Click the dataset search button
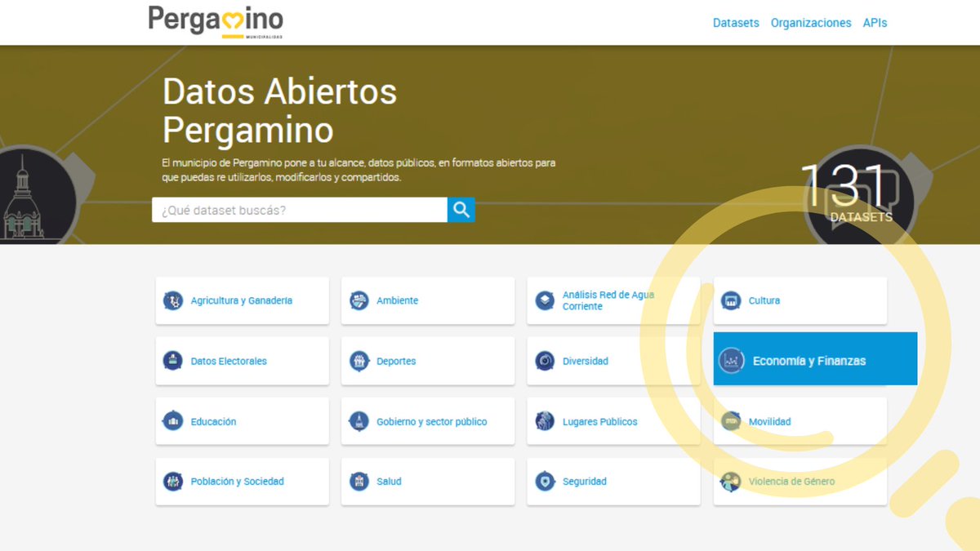This screenshot has height=551, width=980. pos(461,210)
